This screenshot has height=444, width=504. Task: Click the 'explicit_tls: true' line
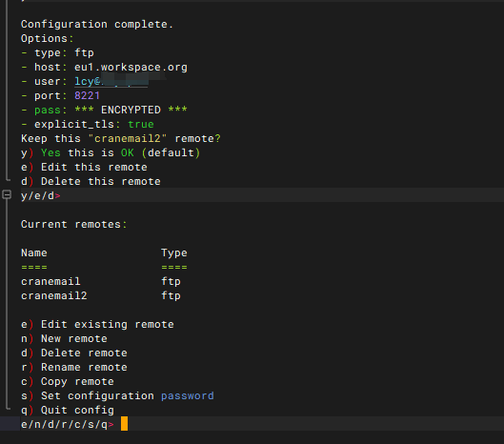(x=88, y=124)
